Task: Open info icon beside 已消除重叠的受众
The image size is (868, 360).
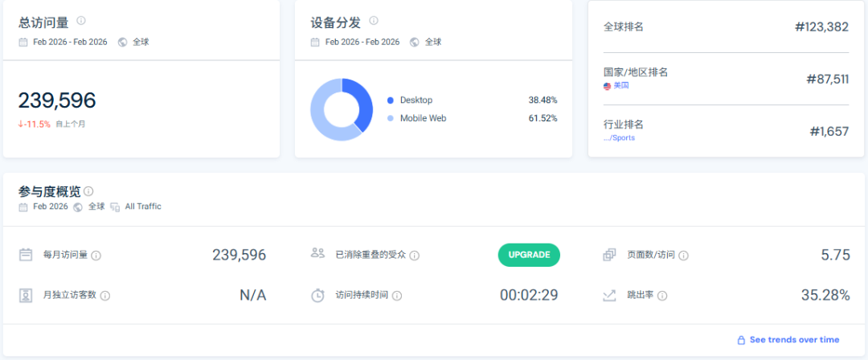Action: pyautogui.click(x=414, y=256)
